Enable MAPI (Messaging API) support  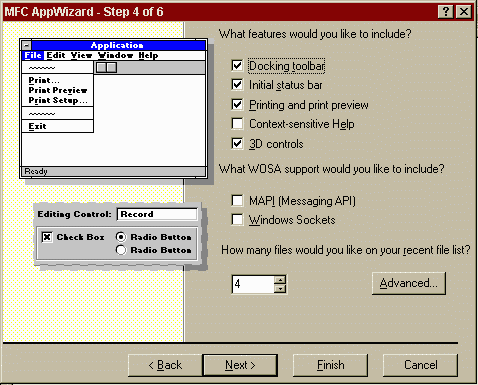[x=237, y=200]
